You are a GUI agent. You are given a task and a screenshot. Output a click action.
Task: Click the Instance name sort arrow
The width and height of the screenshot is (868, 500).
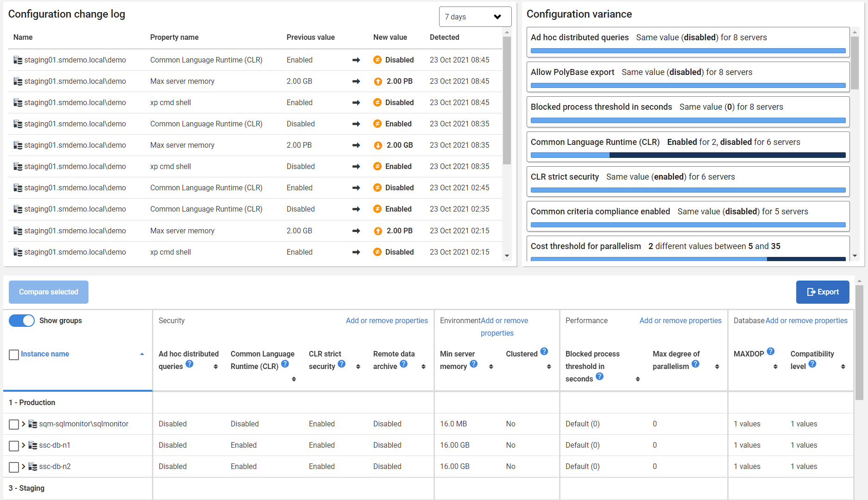142,354
